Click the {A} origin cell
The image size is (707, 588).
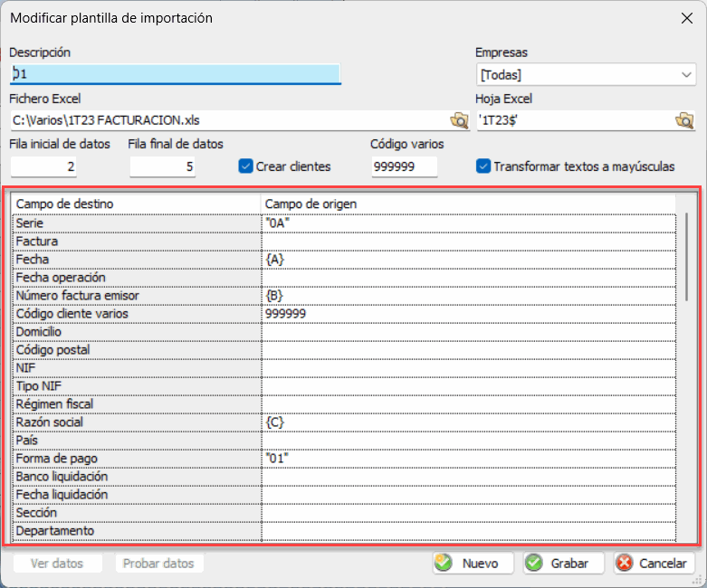(469, 260)
